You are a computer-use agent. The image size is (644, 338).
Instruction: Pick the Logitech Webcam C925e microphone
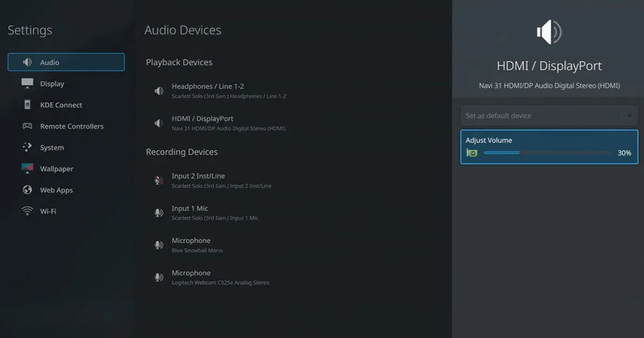191,277
